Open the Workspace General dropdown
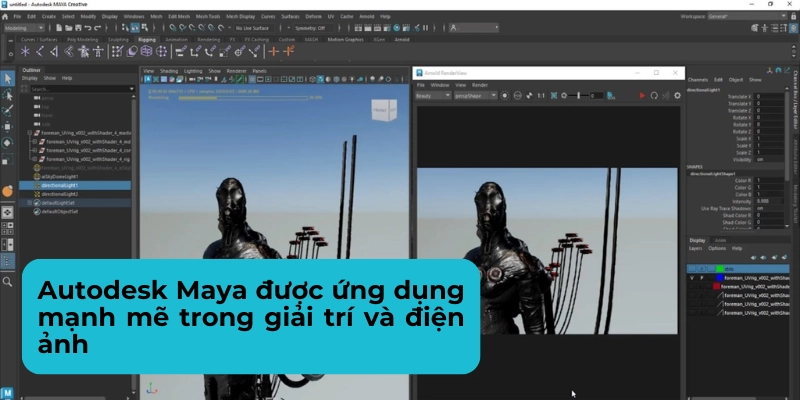The width and height of the screenshot is (800, 400). 747,16
